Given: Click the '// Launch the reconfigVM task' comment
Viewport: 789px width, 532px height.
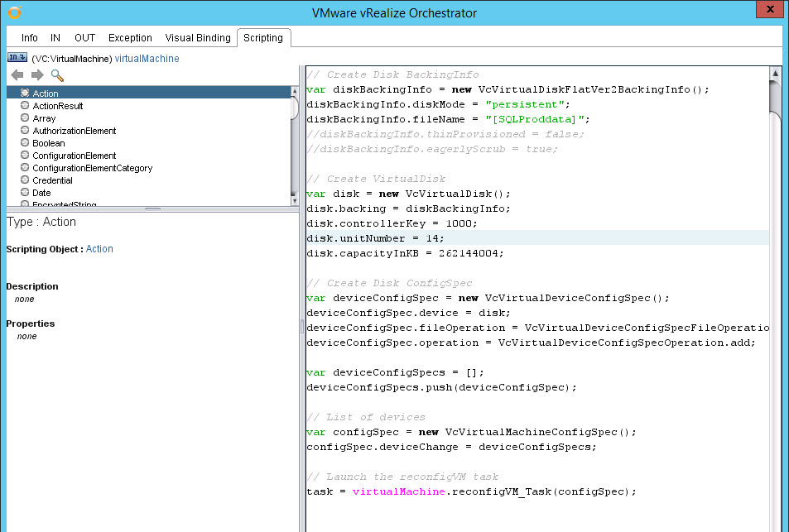Looking at the screenshot, I should [402, 477].
